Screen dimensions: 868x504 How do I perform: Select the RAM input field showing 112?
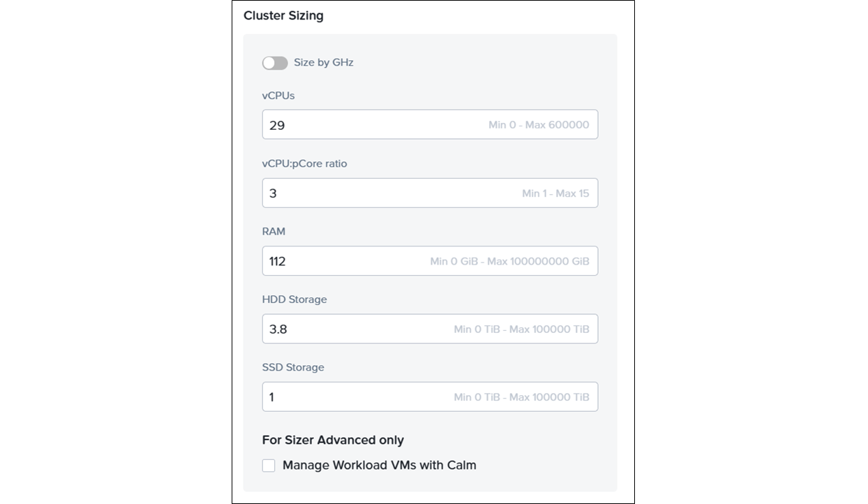(342, 261)
